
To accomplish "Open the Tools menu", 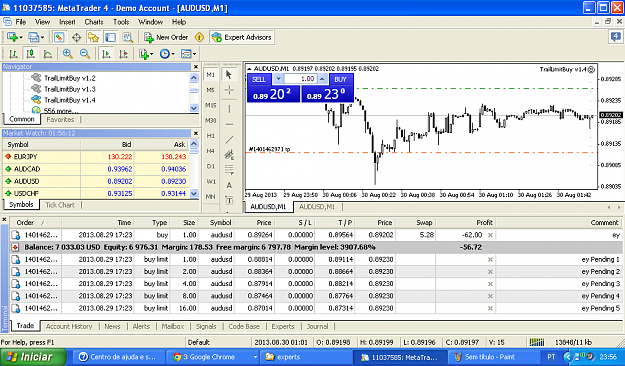I will point(121,22).
